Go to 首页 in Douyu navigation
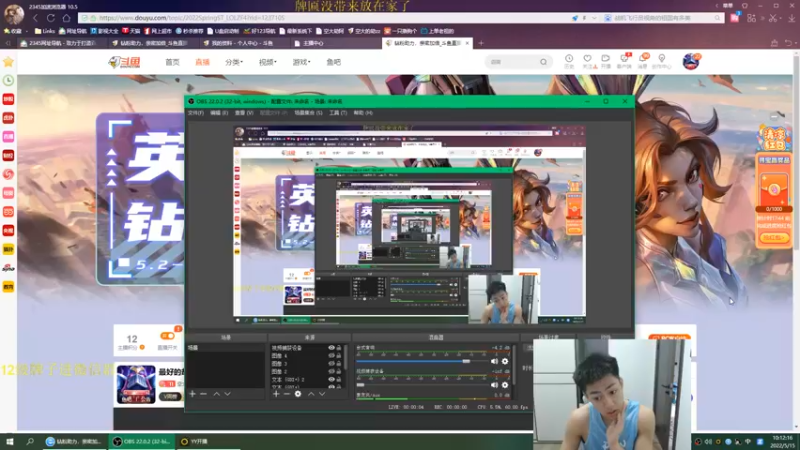This screenshot has height=450, width=800. click(172, 62)
